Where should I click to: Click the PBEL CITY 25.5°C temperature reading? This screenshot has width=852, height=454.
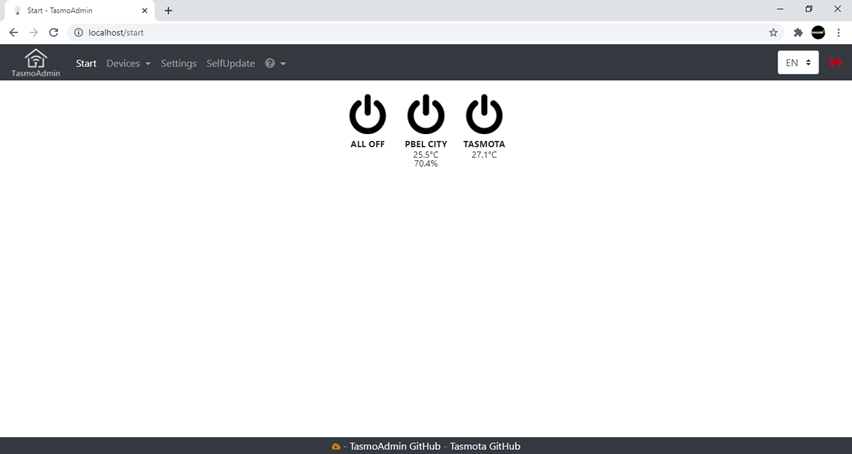click(x=426, y=155)
